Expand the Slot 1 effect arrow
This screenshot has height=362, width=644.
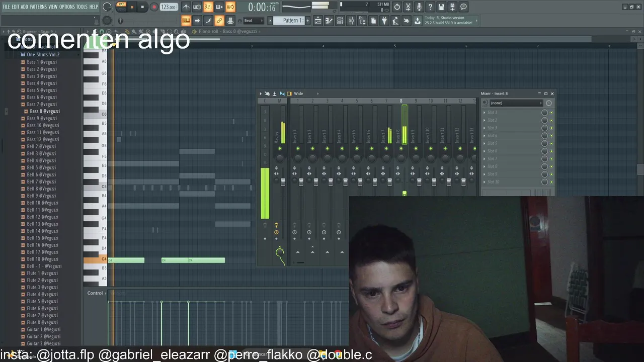pyautogui.click(x=485, y=113)
